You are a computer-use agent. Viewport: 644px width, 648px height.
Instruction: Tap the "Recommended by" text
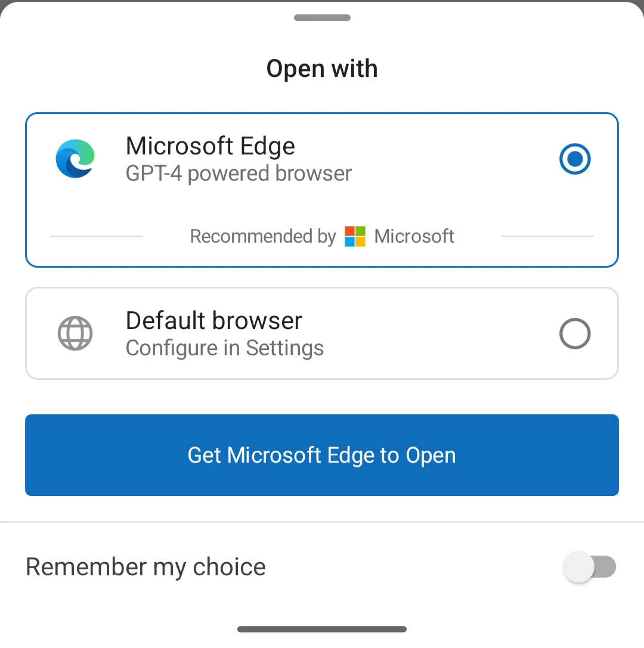[262, 237]
